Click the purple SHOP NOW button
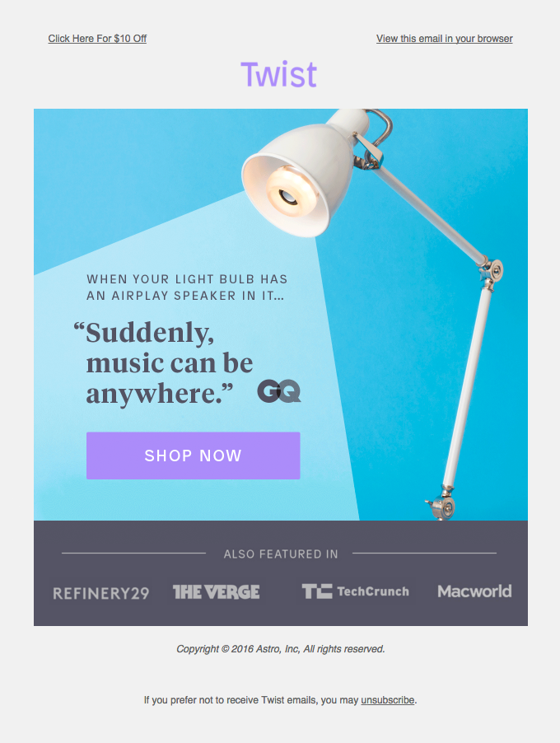Screen dimensions: 560x743 click(194, 456)
